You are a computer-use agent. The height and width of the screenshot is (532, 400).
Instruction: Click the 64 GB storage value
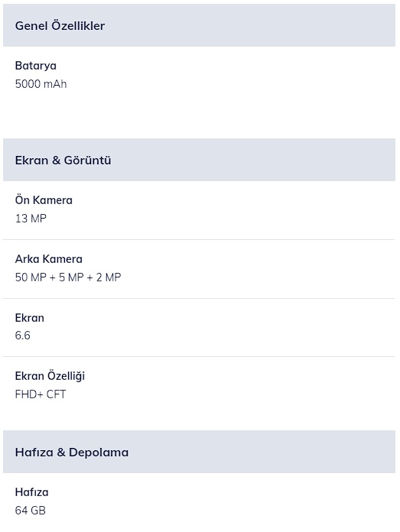31,511
